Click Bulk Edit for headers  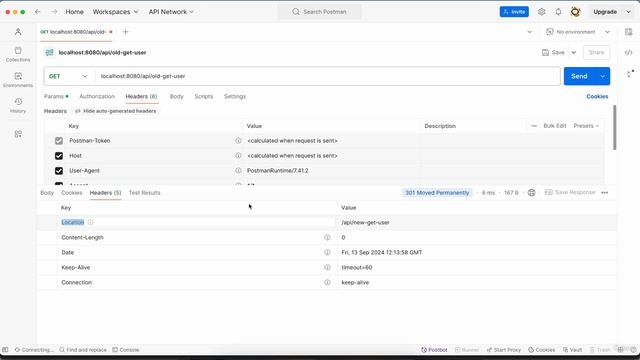point(555,126)
